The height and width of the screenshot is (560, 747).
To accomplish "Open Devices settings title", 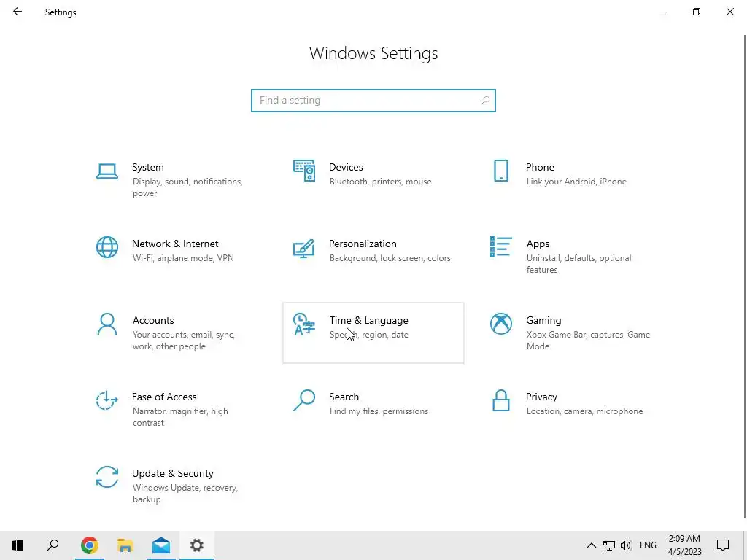I will pos(346,167).
